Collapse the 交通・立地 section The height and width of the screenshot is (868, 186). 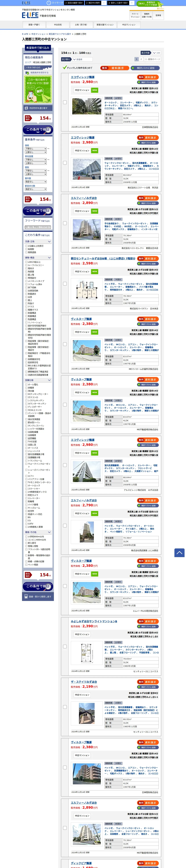38,242
